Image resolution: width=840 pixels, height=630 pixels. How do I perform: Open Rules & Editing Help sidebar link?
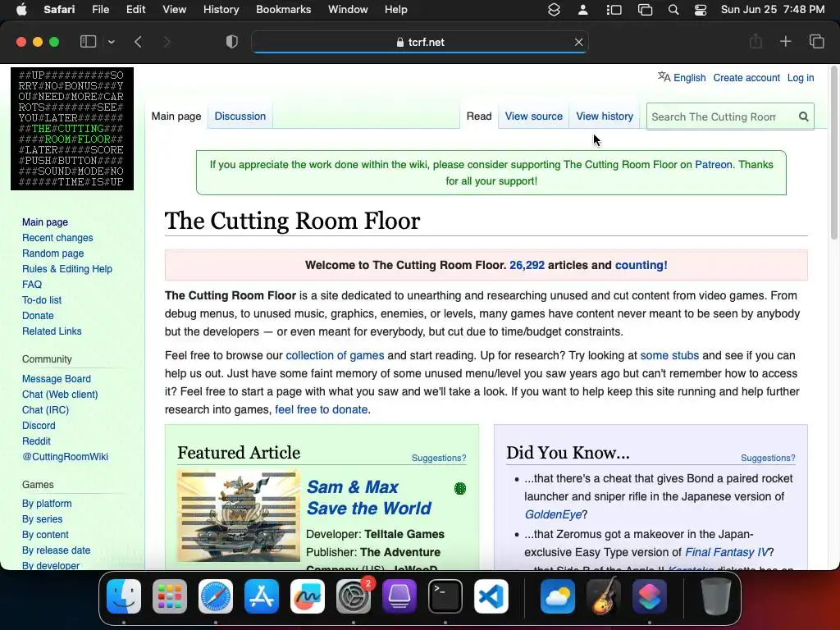click(67, 268)
